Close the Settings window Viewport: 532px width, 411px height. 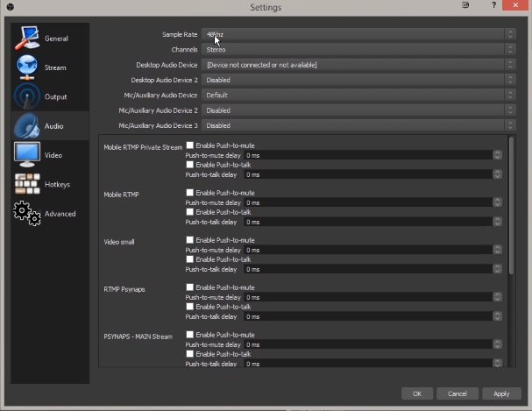[515, 5]
